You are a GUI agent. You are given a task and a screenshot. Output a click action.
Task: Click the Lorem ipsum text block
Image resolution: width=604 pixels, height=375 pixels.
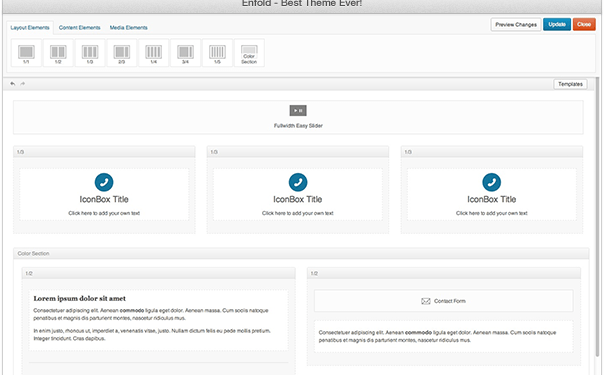point(158,320)
